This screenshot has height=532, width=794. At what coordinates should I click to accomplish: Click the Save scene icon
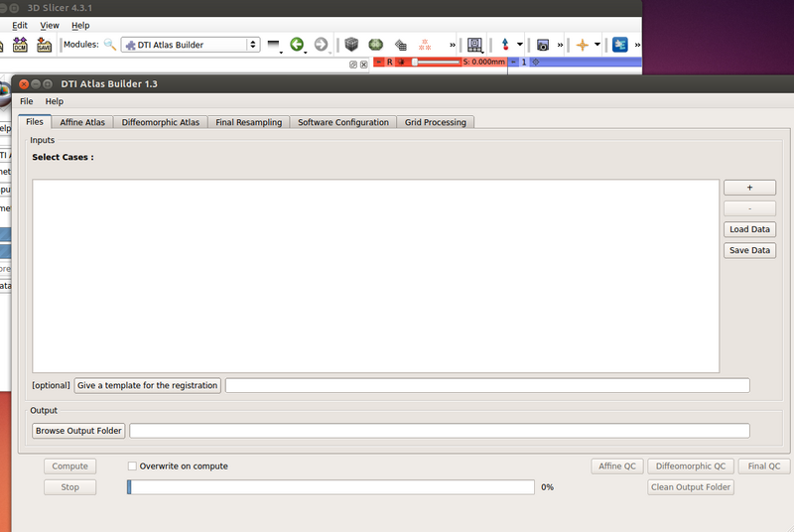pos(44,45)
